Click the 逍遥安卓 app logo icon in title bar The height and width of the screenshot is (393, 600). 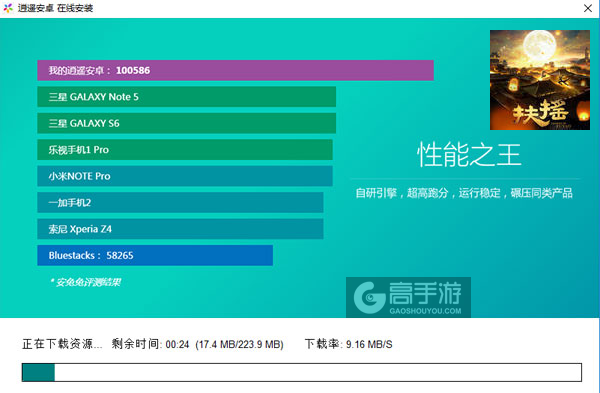(8, 8)
